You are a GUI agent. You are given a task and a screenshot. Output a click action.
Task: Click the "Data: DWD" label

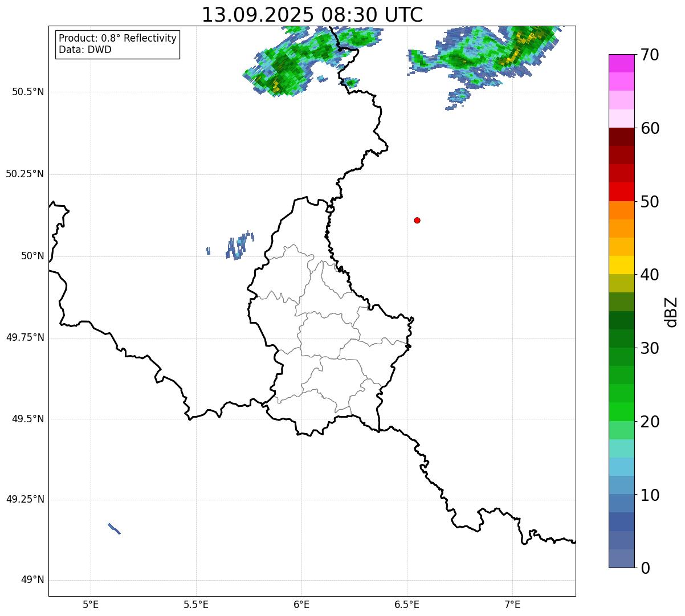[x=85, y=50]
